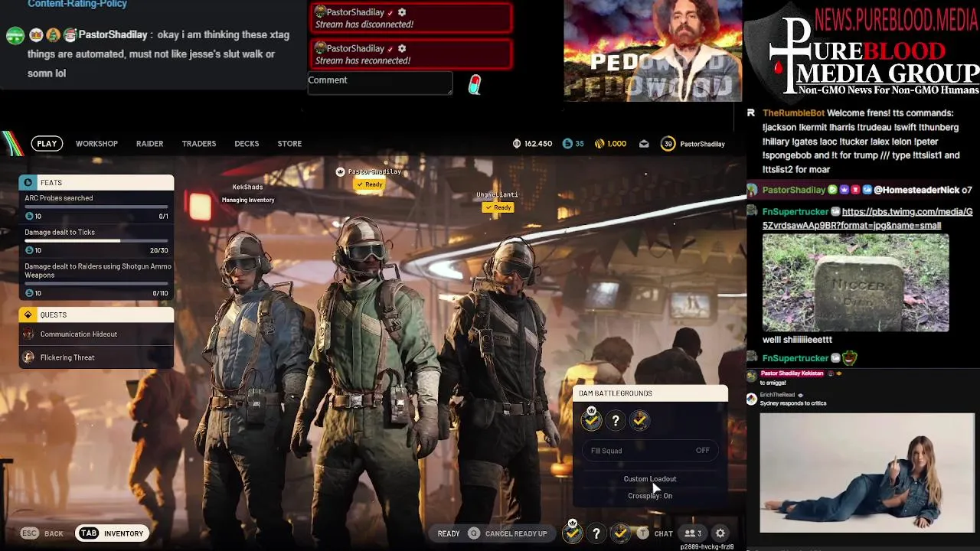Click the third avatar in DAM BATTLEGROUNDS panel

[x=640, y=420]
